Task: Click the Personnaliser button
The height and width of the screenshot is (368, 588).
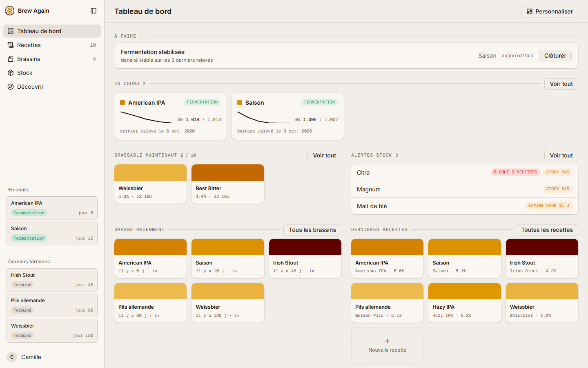Action: tap(550, 11)
